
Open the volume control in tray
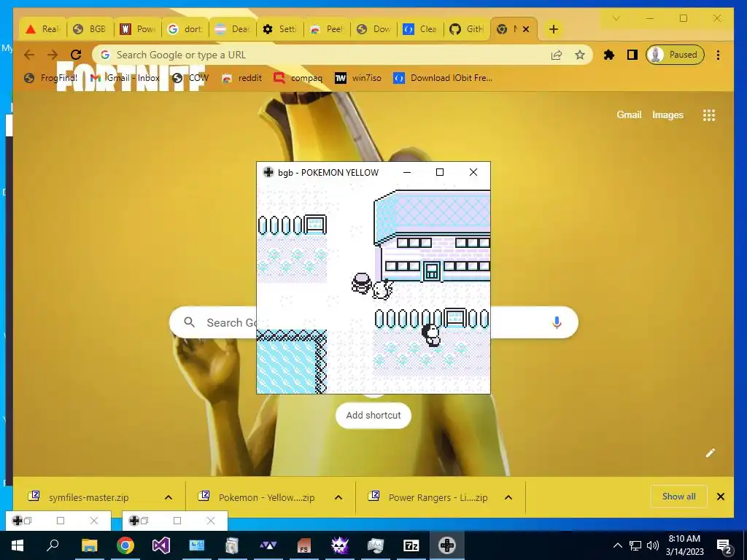[653, 545]
